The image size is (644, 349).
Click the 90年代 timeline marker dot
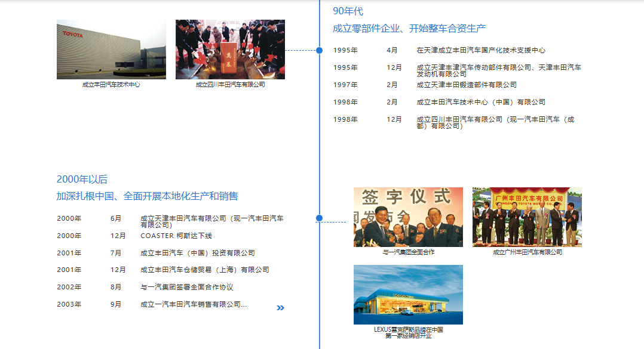tap(319, 51)
